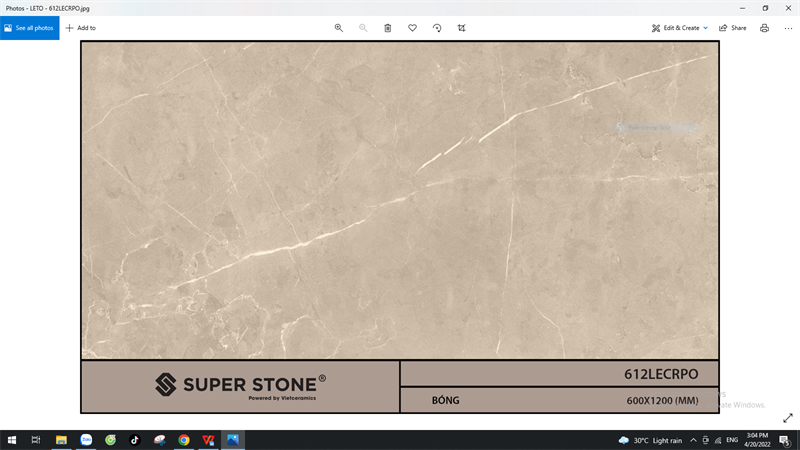
Task: Share the photo via Share button
Action: point(733,28)
